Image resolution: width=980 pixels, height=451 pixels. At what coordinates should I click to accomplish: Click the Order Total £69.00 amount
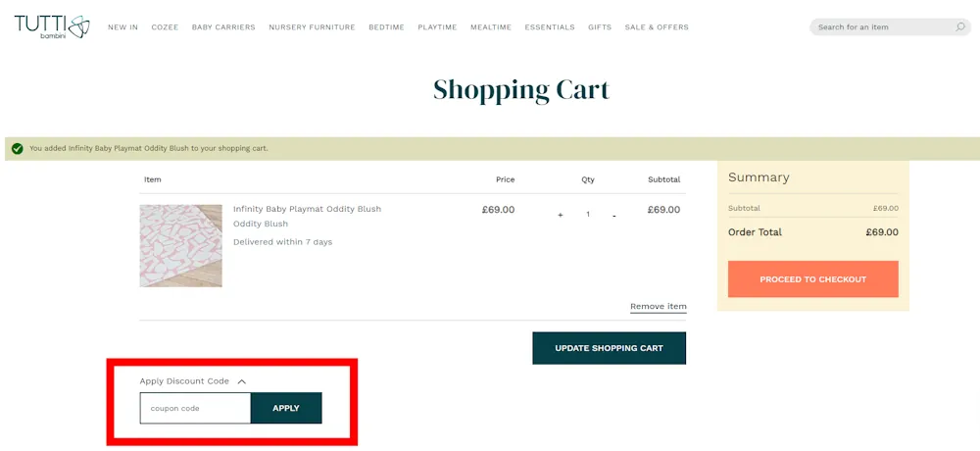882,232
